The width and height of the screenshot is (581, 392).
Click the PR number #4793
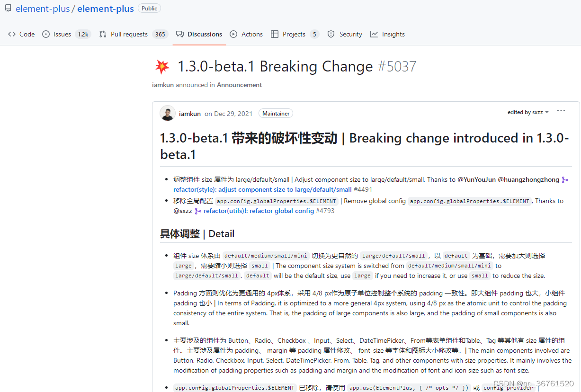(x=325, y=211)
